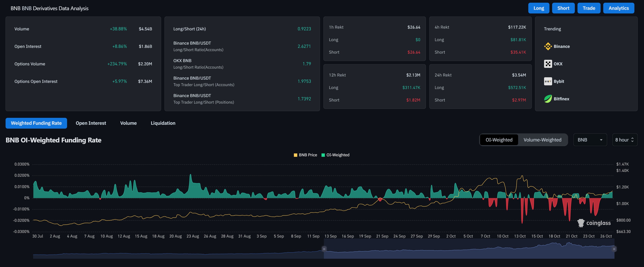Screen dimensions: 644x267
Task: Open the 8 hour interval selector
Action: (x=625, y=140)
